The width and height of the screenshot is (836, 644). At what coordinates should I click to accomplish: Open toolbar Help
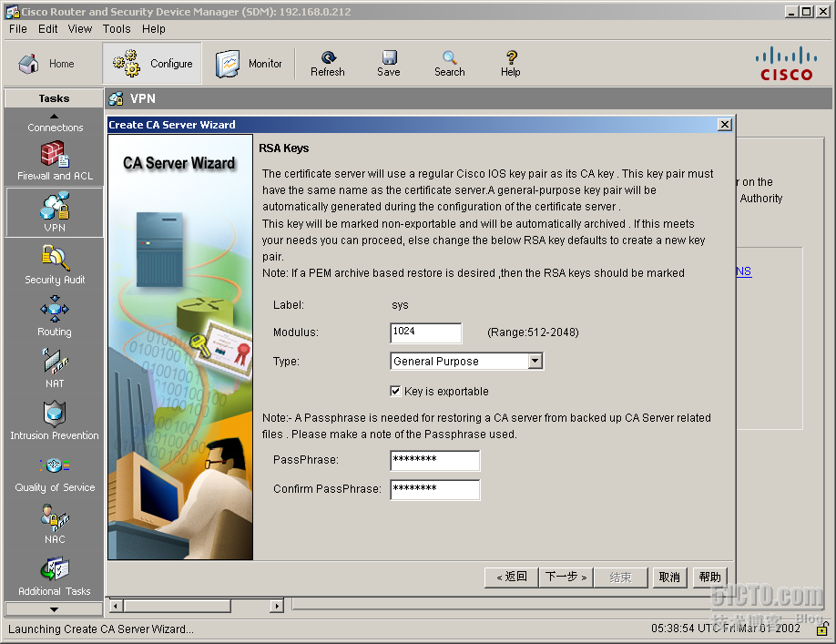coord(511,64)
